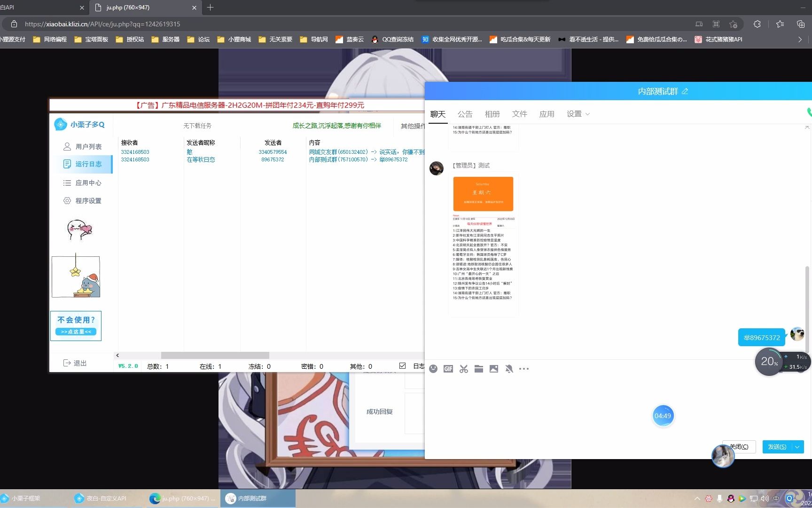812x508 pixels.
Task: Click the 其他操作 header in 小栗子 window
Action: coord(412,126)
